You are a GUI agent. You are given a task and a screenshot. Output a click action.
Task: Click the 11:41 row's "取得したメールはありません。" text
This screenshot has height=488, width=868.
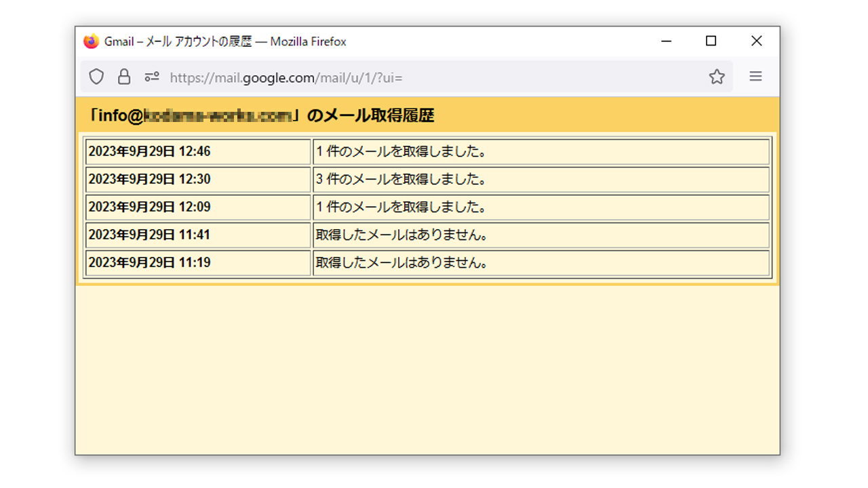pos(402,235)
